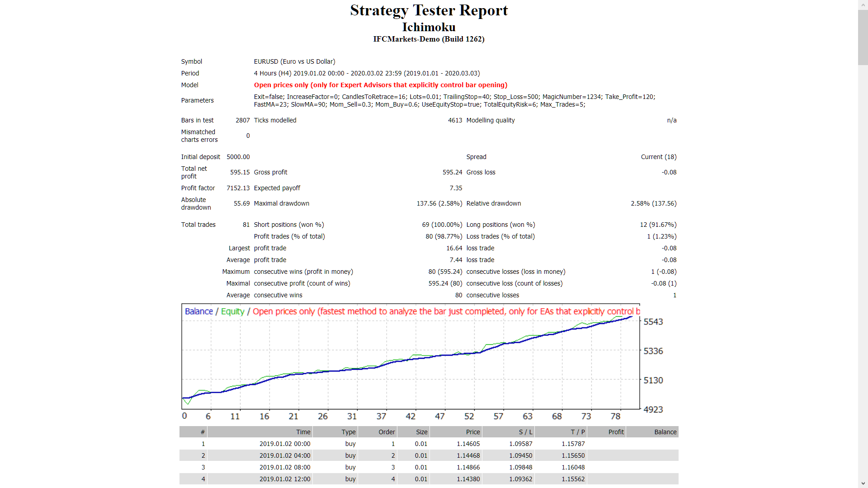Image resolution: width=868 pixels, height=488 pixels.
Task: Click the red Open prices only model text
Action: coord(381,85)
